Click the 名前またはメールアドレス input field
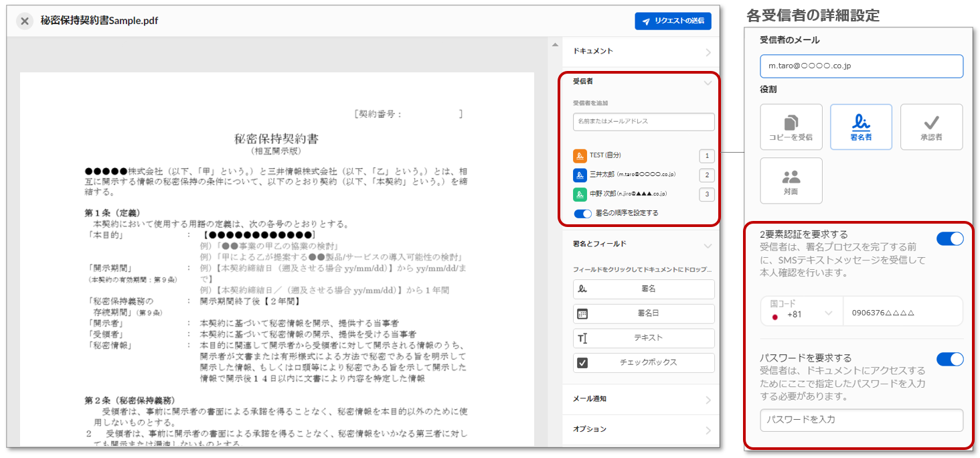 coord(643,122)
